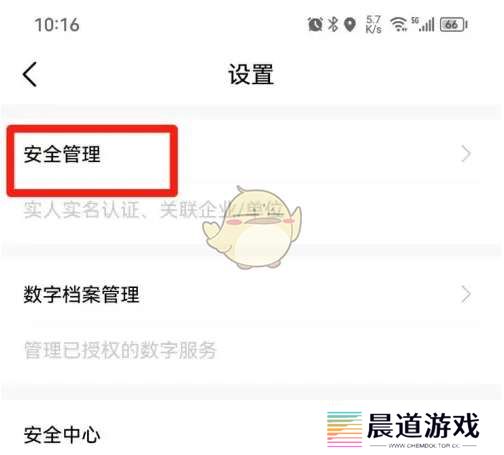Tap the 5G cellular signal bars
The width and height of the screenshot is (504, 455).
pyautogui.click(x=423, y=25)
